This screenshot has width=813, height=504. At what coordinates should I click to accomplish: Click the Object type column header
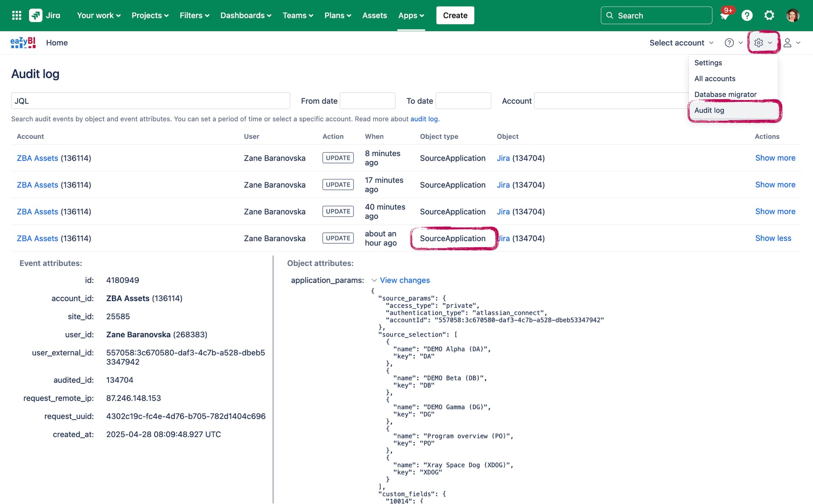click(x=439, y=136)
